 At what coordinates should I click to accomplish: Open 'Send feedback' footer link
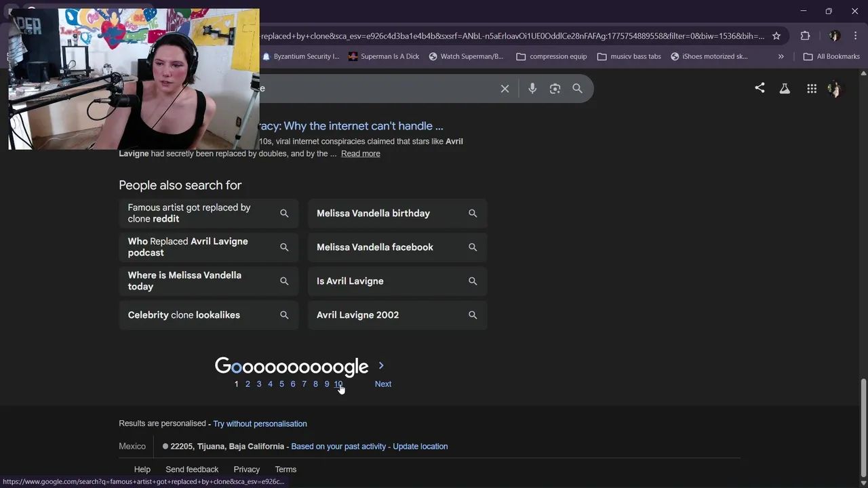tap(192, 470)
